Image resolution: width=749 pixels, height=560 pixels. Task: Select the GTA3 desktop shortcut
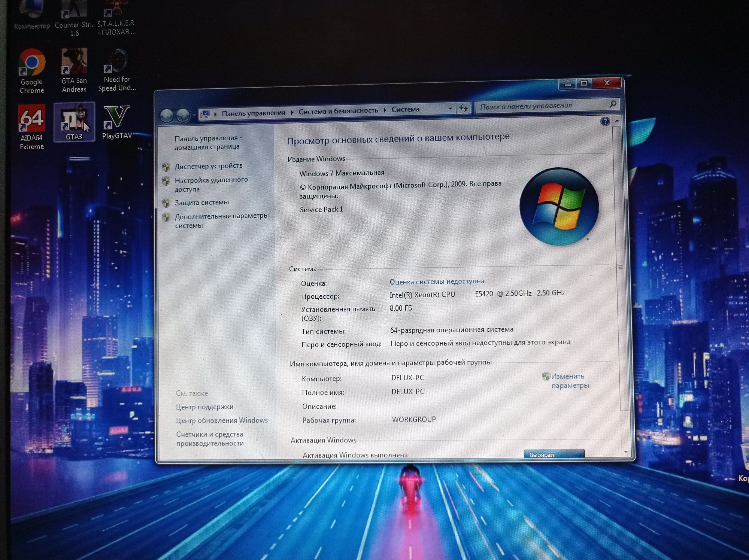coord(74,122)
